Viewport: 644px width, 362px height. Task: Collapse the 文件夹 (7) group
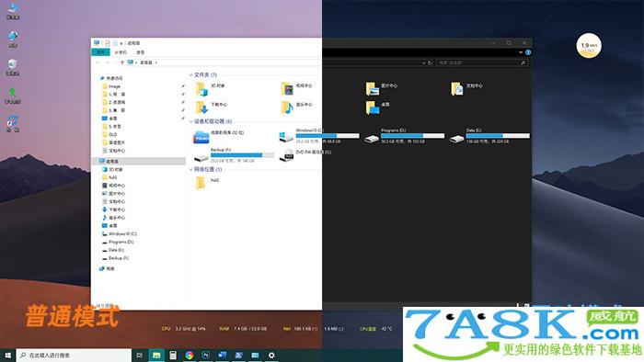190,75
